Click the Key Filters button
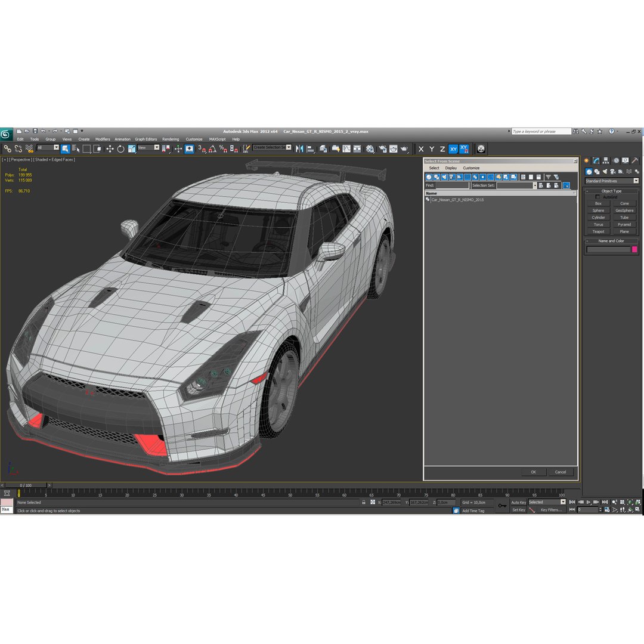This screenshot has width=644, height=644. tap(551, 510)
